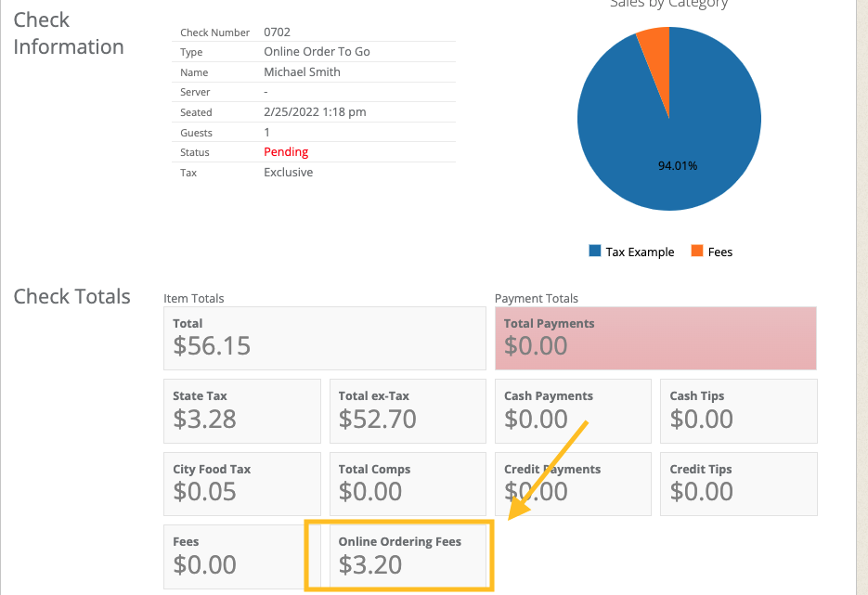Select the City Food Tax $0.05 tile
Image resolution: width=868 pixels, height=595 pixels.
pos(242,484)
